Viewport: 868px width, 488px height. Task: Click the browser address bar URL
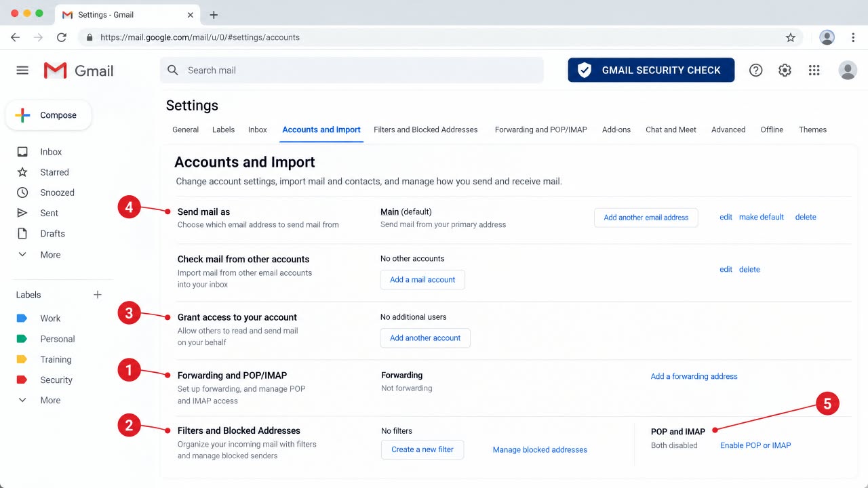(200, 37)
